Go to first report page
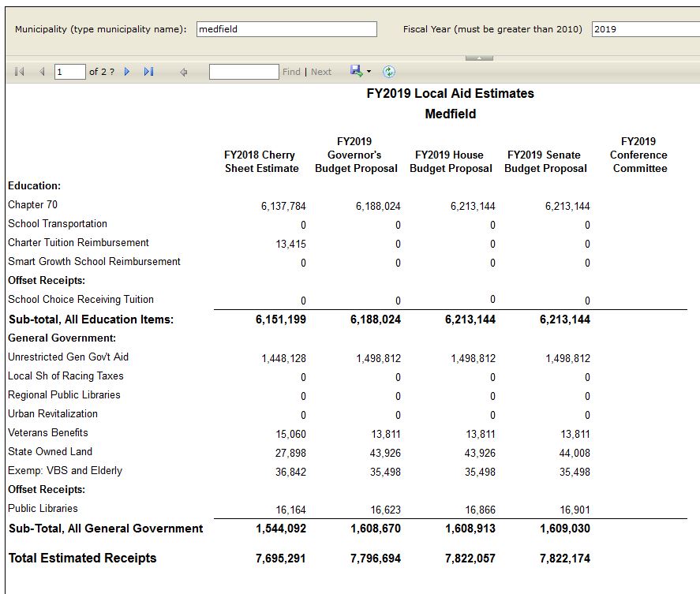This screenshot has height=594, width=700. 19,72
